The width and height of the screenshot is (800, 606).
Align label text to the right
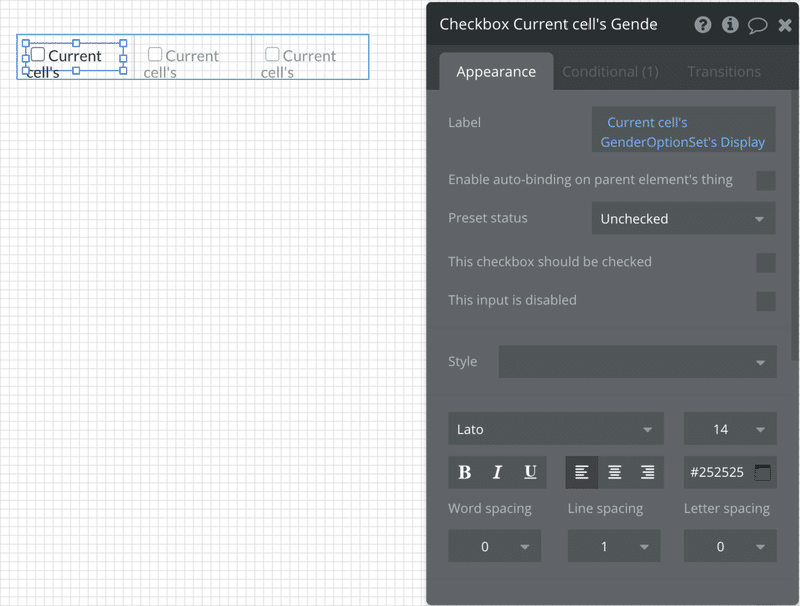(647, 472)
